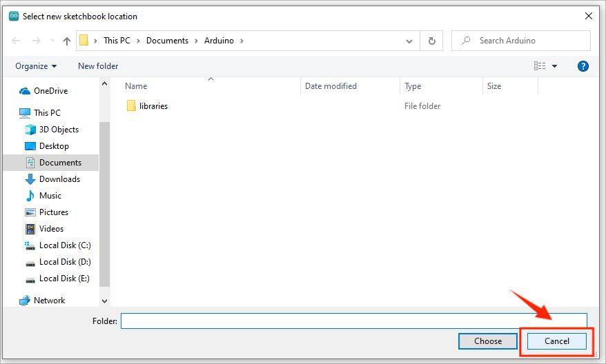This screenshot has width=606, height=364.
Task: Sort by Size column
Action: pyautogui.click(x=494, y=86)
